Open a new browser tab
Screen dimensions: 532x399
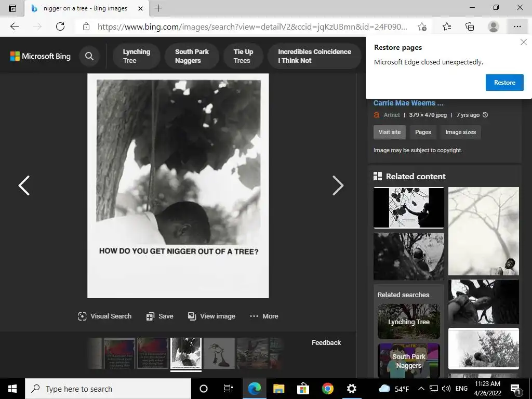[x=158, y=8]
